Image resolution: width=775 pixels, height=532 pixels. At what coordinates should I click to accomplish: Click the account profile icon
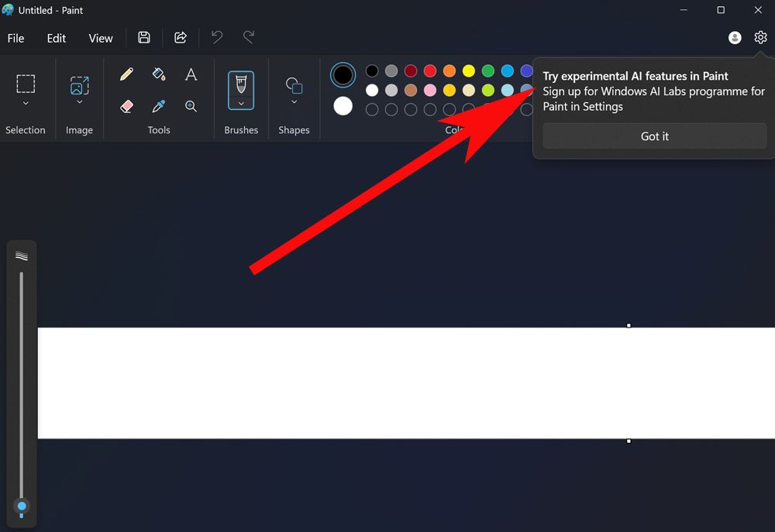point(735,37)
